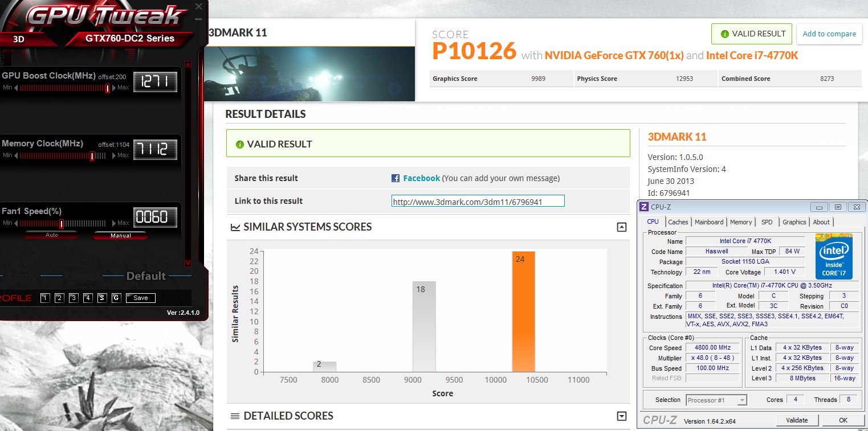
Task: Adjust the GPU Boost Clock slider
Action: (x=107, y=88)
